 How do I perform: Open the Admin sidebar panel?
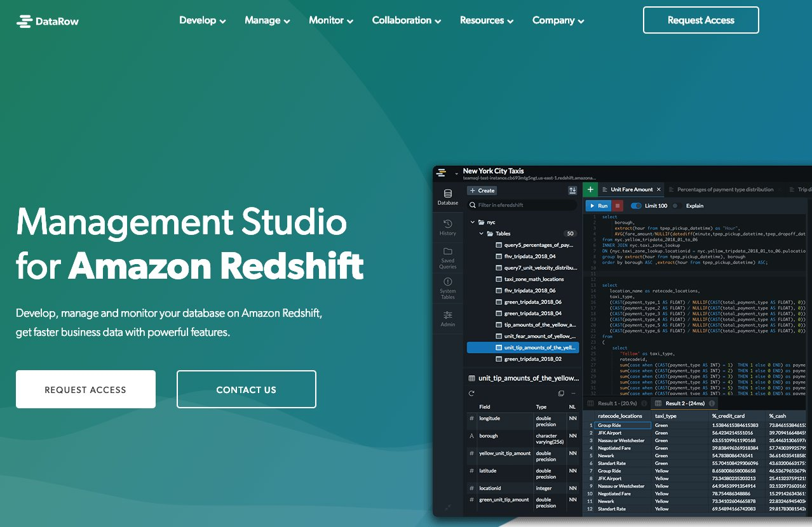(448, 319)
